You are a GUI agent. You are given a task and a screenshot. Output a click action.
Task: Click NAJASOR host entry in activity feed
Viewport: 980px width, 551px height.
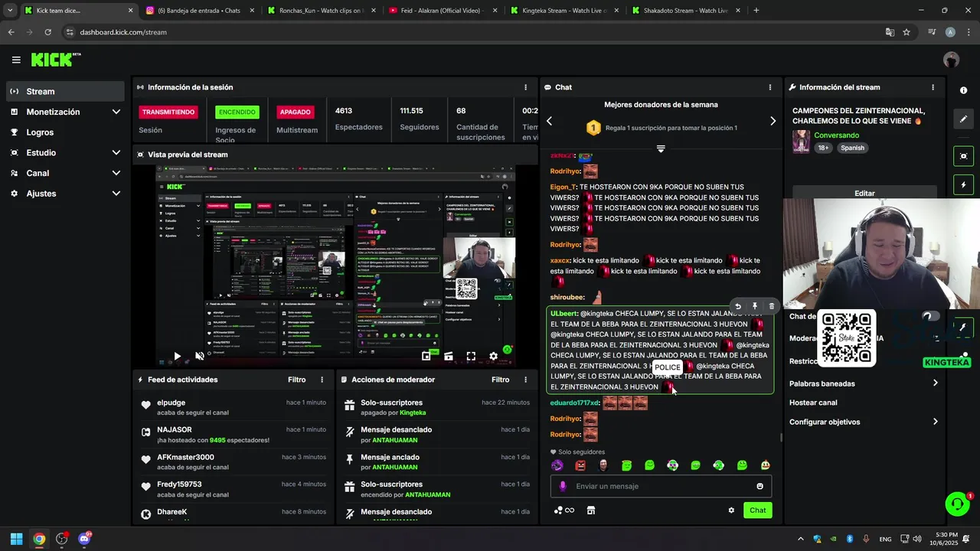click(x=234, y=435)
